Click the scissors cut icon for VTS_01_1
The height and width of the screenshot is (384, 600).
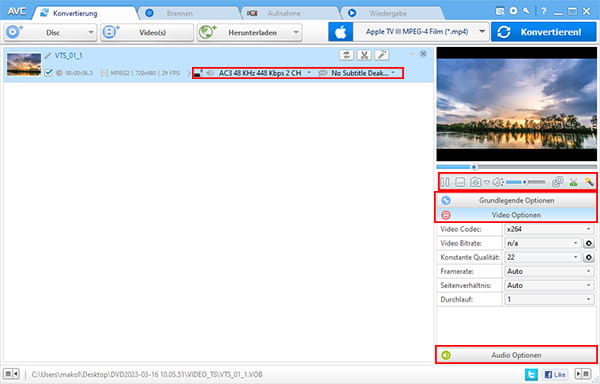coord(364,55)
